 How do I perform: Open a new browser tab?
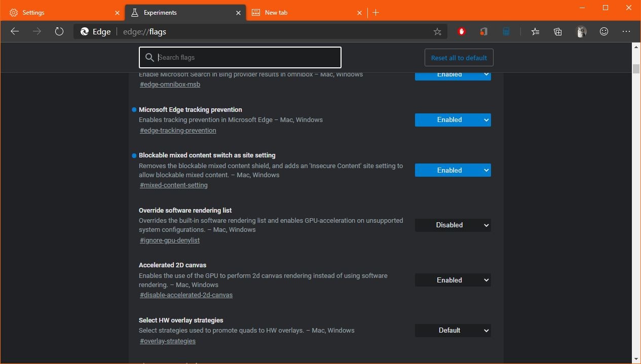(x=375, y=12)
